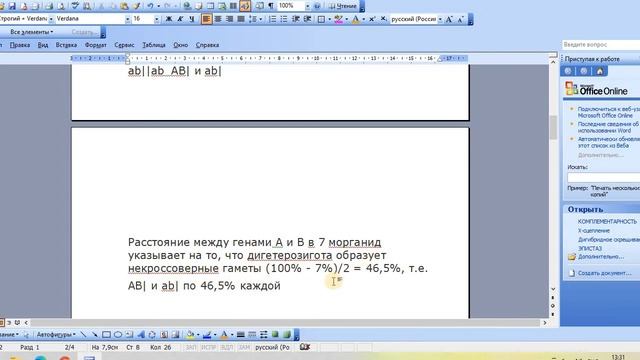Select center alignment button
The height and width of the screenshot is (360, 640).
218,19
